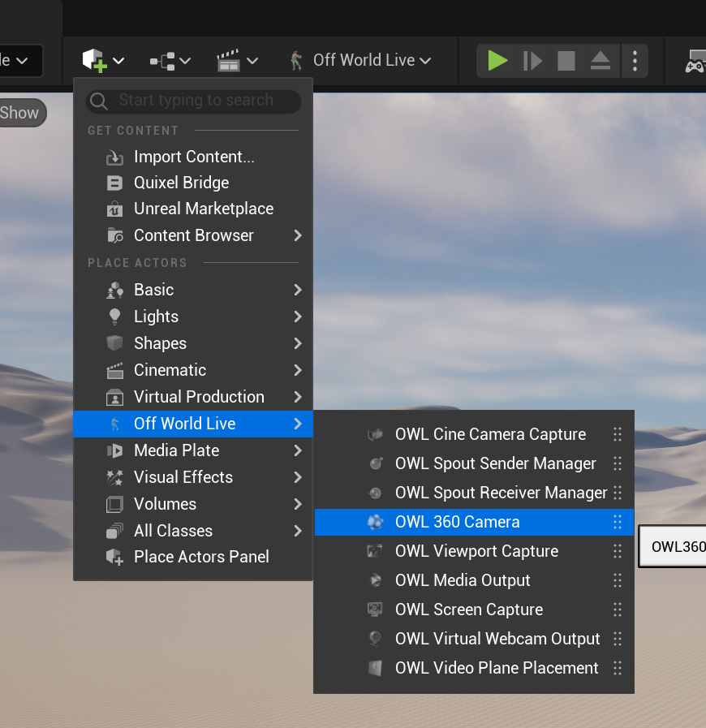Expand the Quickly Add dropdown arrow
This screenshot has width=706, height=728.
click(x=118, y=61)
